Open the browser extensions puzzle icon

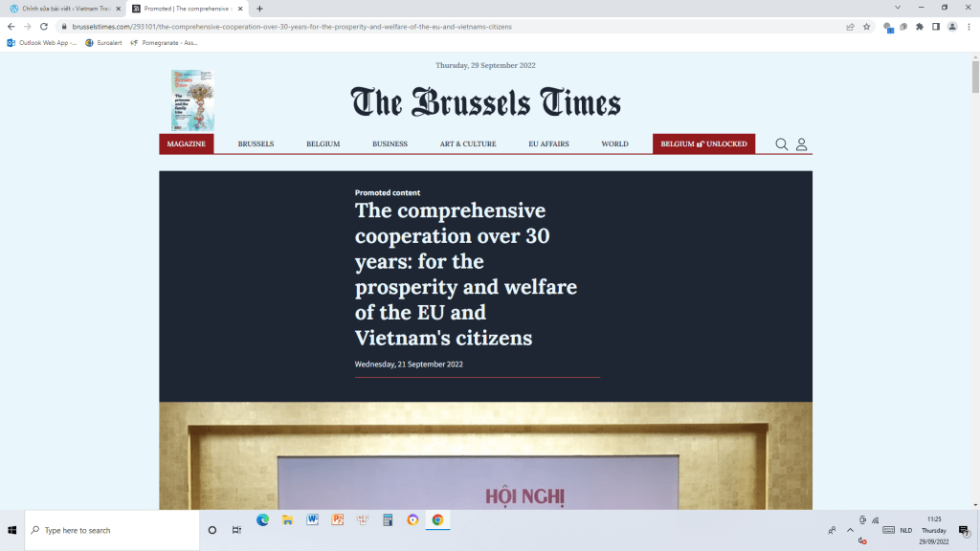point(920,27)
